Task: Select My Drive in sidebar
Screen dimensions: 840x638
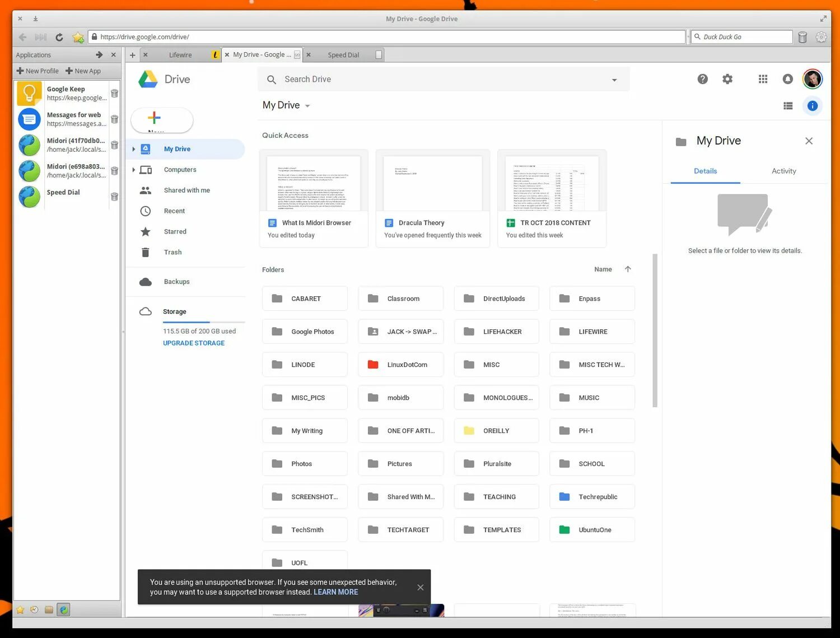Action: point(185,149)
